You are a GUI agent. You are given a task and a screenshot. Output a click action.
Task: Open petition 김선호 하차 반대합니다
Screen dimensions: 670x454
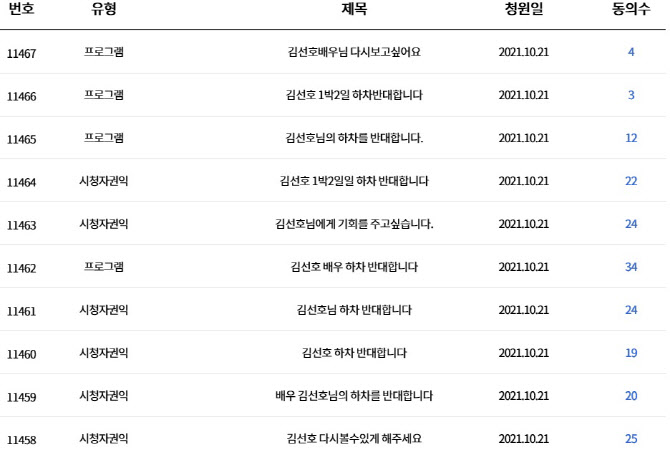(354, 353)
